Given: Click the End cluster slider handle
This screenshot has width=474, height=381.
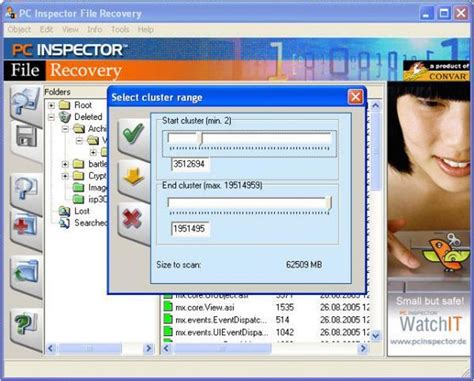Looking at the screenshot, I should point(329,203).
